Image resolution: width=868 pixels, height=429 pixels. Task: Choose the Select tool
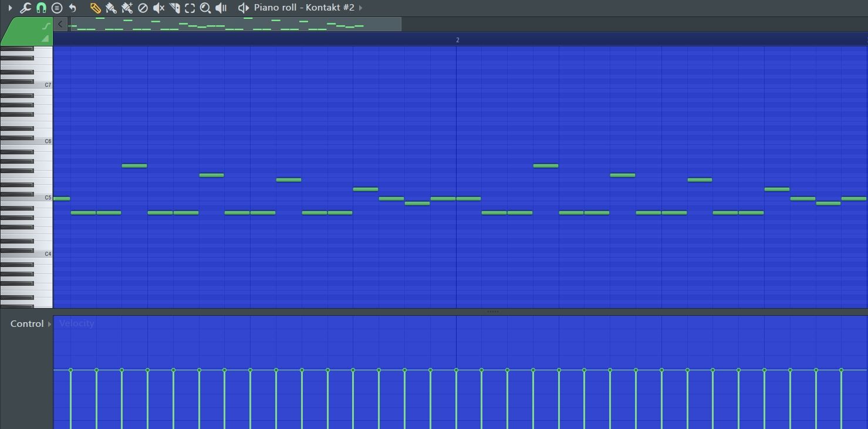(190, 8)
